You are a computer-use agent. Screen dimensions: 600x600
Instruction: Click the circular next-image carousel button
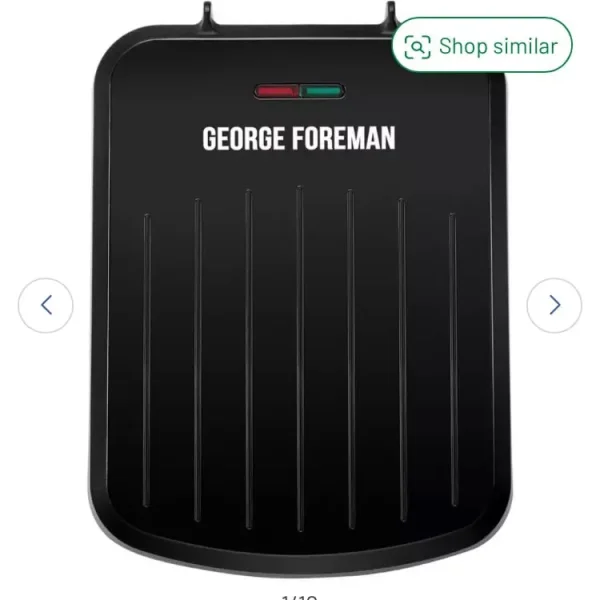(554, 305)
